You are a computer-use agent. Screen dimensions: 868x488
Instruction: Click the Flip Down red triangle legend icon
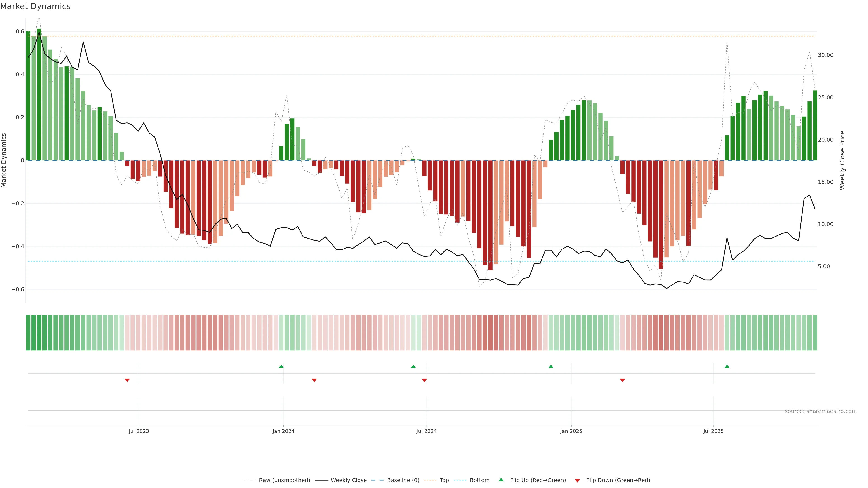point(577,480)
